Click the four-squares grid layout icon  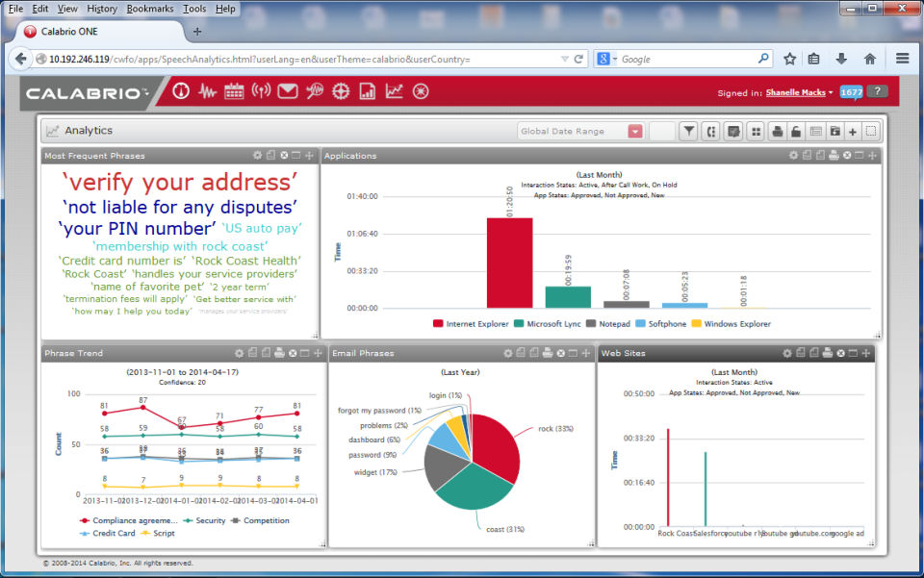756,131
